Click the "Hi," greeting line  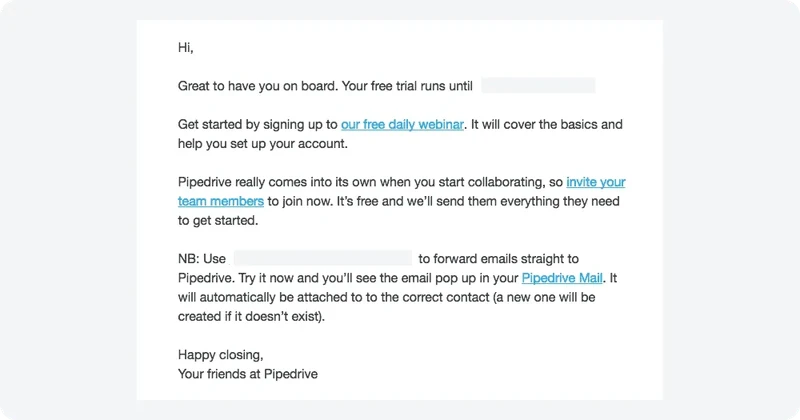[185, 48]
